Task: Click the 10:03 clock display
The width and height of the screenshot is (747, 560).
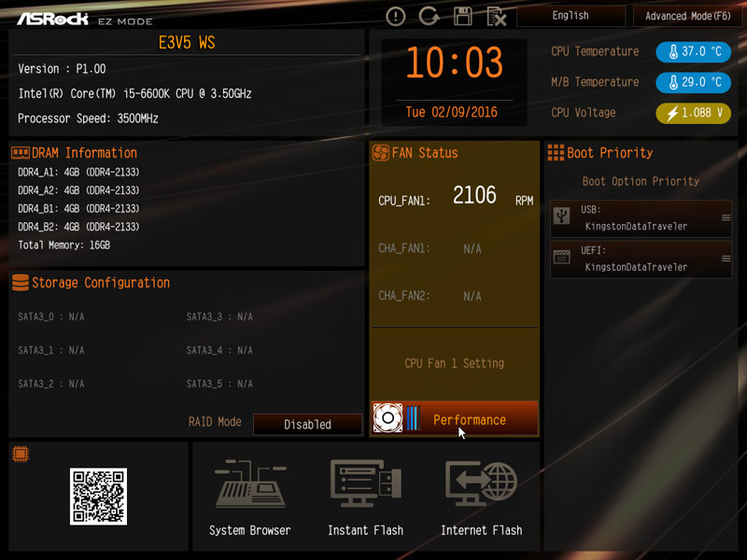Action: pos(455,63)
